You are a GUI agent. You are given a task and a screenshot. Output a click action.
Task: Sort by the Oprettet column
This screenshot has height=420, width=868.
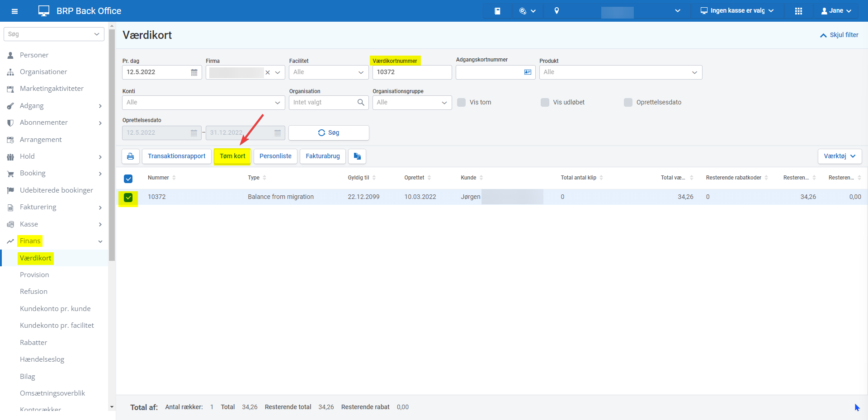(x=418, y=178)
